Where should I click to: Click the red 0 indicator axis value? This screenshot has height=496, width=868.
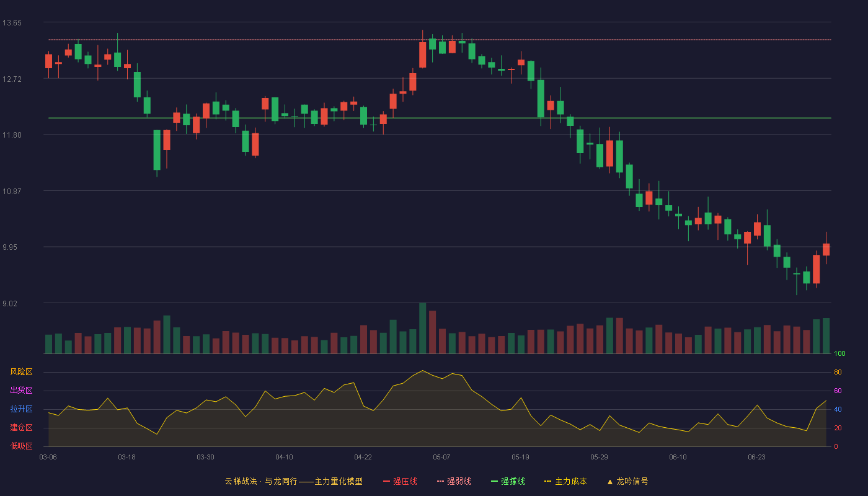pos(836,446)
